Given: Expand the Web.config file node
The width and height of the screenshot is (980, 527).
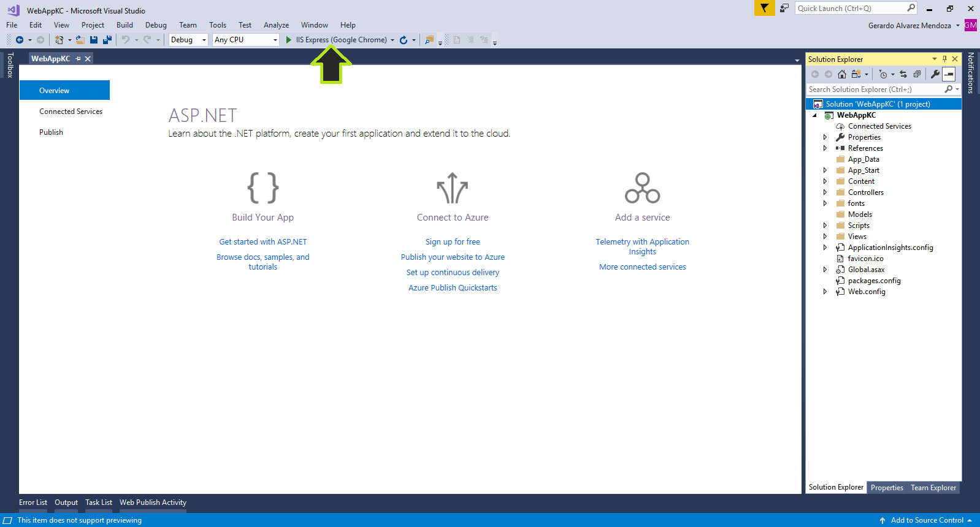Looking at the screenshot, I should 825,292.
